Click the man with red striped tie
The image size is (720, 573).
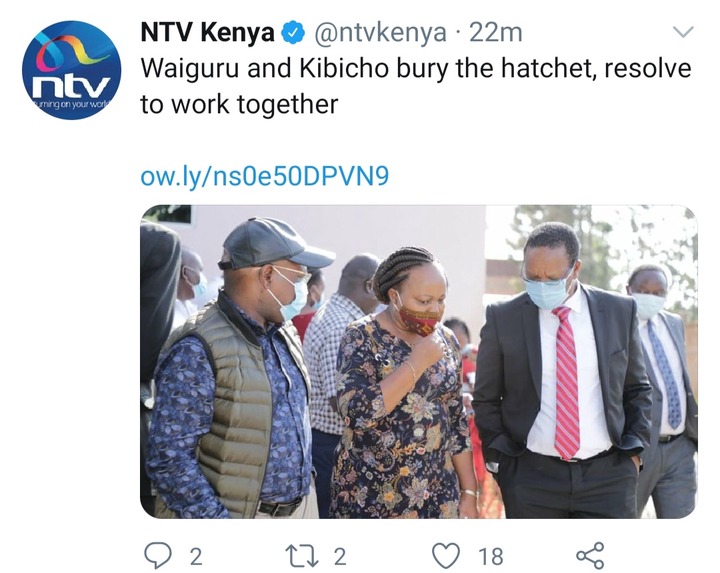pos(562,372)
